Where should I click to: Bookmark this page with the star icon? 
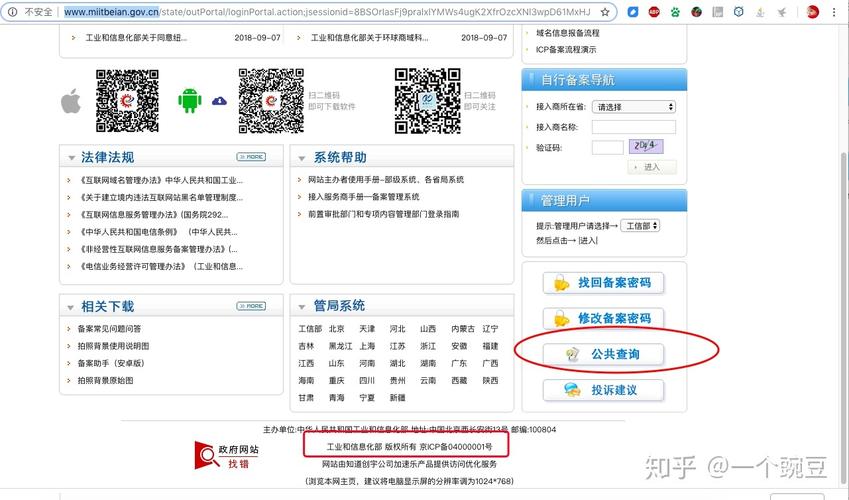[x=605, y=12]
